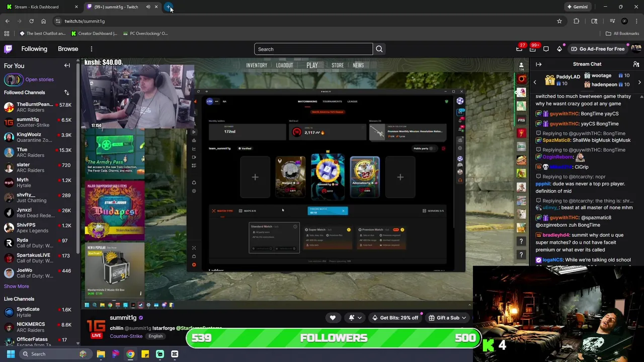
Task: Click Go Ad-Free for Free button
Action: [x=598, y=49]
